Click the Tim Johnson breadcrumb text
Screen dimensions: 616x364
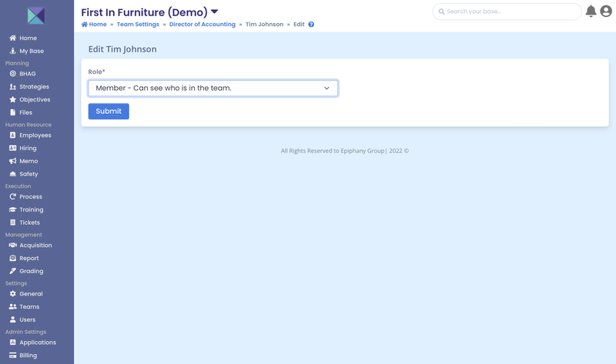pos(264,25)
